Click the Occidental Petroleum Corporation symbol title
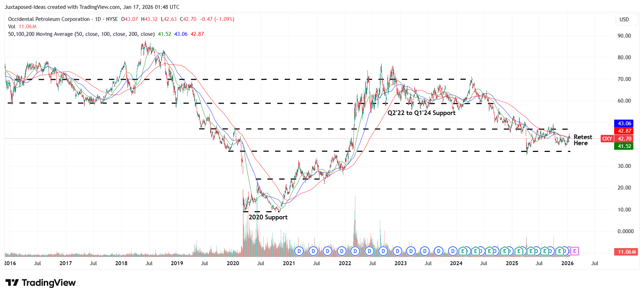Screen dimensions: 644x296 pyautogui.click(x=49, y=19)
